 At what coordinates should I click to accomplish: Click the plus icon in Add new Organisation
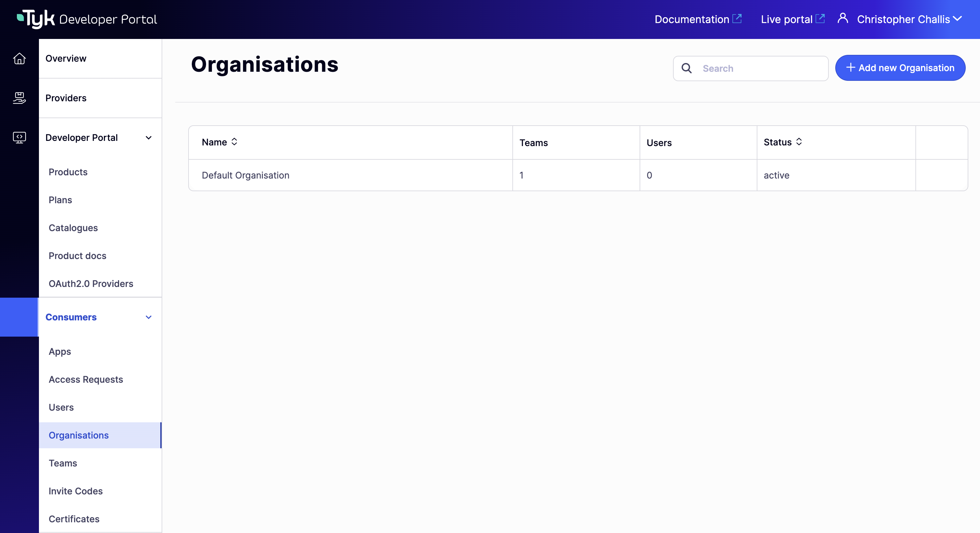[x=851, y=67]
